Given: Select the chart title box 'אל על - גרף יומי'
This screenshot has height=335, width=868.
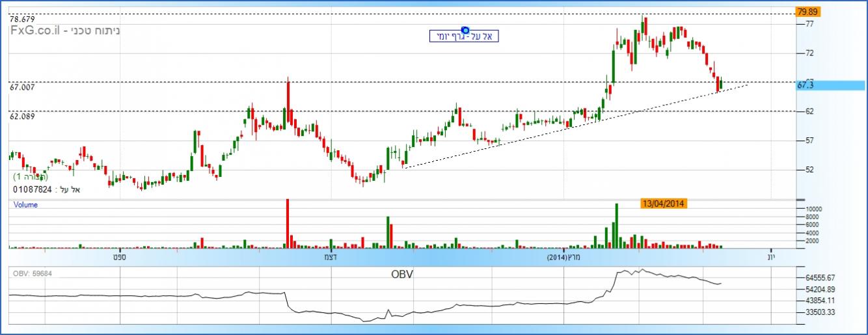Looking at the screenshot, I should click(464, 36).
